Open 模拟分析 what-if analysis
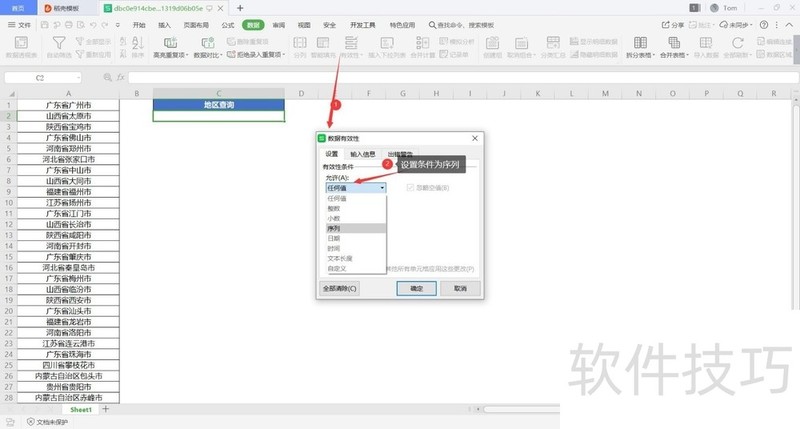 457,41
